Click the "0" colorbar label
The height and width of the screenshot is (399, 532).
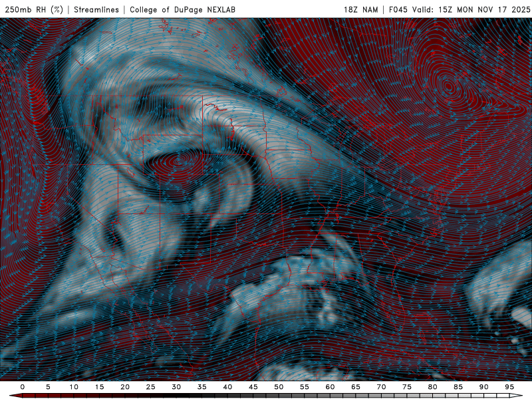click(23, 387)
